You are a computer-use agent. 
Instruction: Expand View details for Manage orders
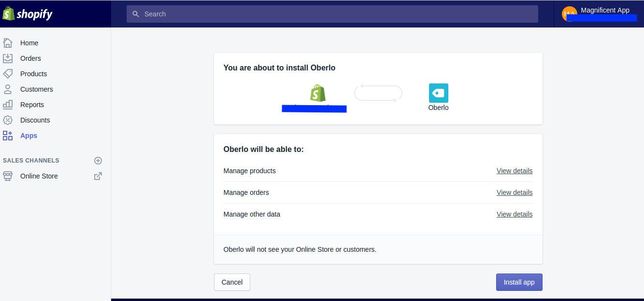click(514, 192)
